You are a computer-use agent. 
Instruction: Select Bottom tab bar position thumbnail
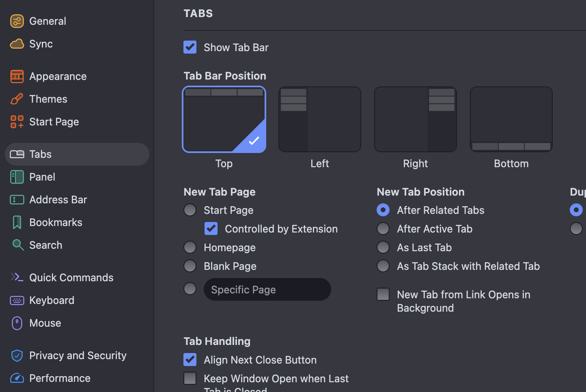point(511,119)
